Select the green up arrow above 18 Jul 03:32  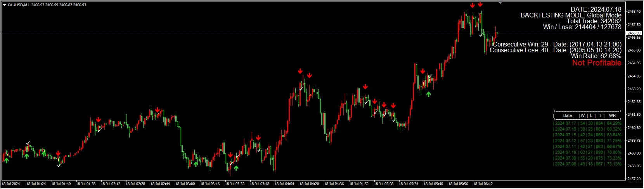(236, 168)
